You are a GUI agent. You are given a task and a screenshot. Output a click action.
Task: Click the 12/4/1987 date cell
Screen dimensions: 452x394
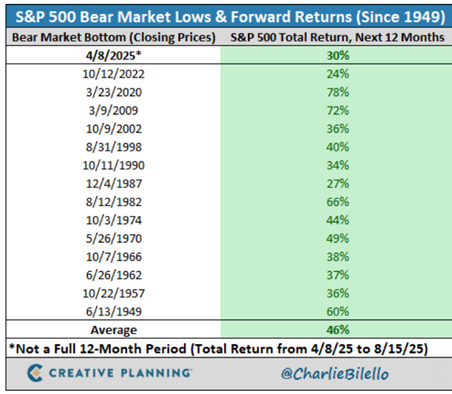click(x=114, y=184)
